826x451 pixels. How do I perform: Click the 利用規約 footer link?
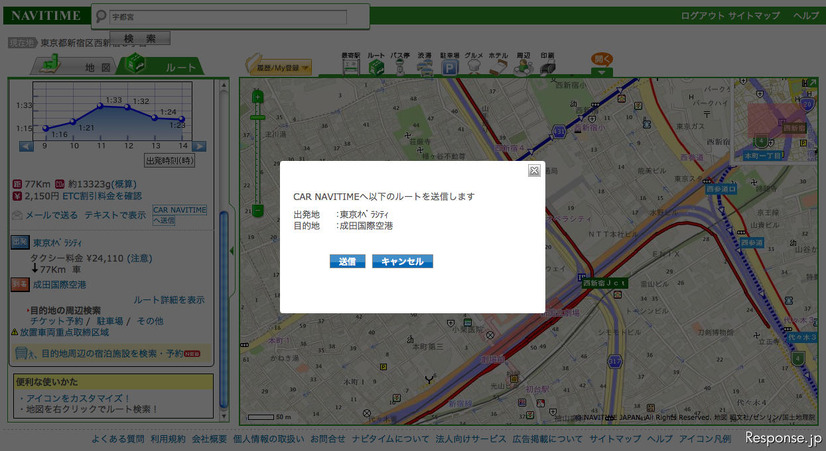(x=168, y=439)
